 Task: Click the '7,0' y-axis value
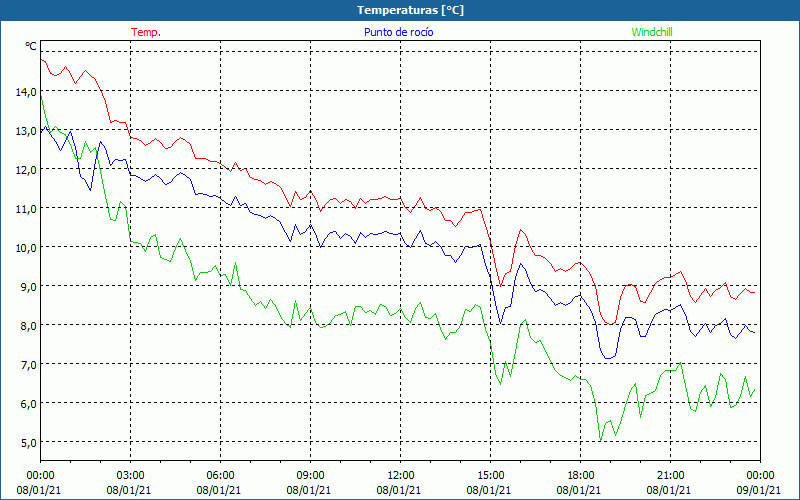(x=29, y=364)
